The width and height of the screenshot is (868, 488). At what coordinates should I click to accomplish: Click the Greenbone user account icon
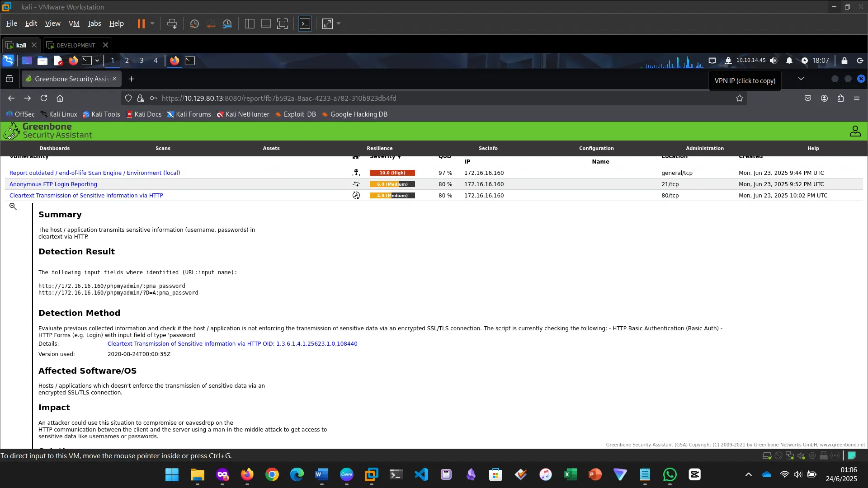855,131
